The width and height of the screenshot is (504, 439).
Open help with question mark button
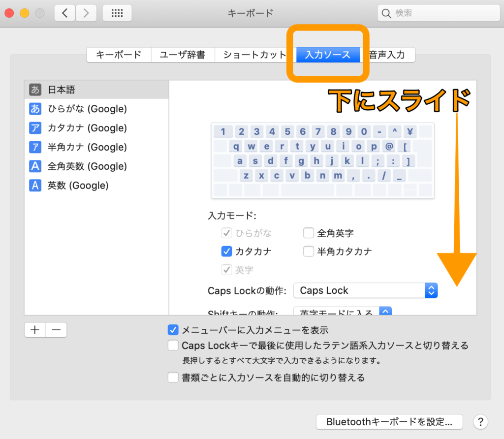[x=480, y=422]
